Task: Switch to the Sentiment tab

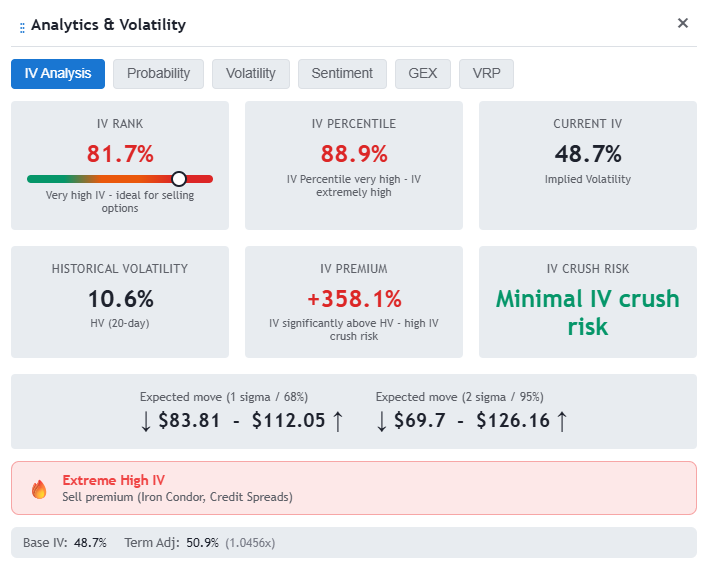Action: click(x=342, y=74)
